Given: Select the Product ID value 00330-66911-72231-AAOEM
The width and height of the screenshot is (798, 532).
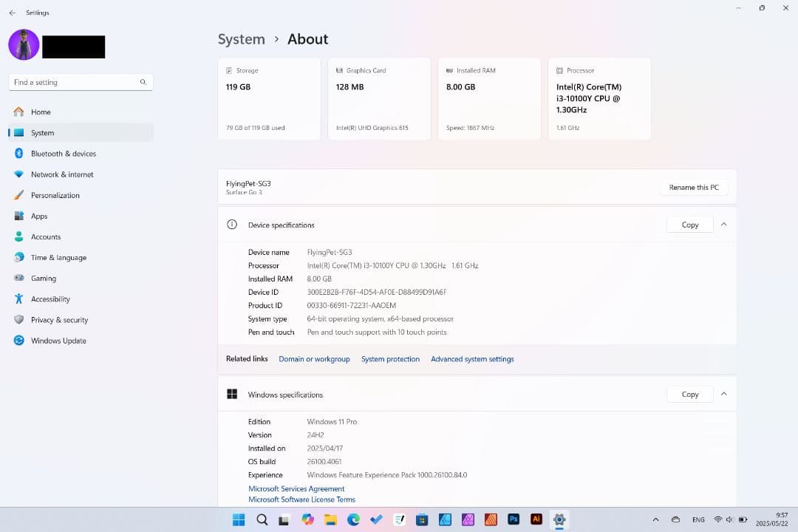Looking at the screenshot, I should click(351, 305).
